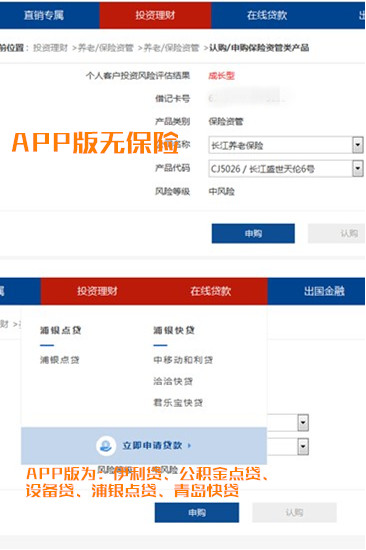This screenshot has height=550, width=366.
Task: Click the blurred 借记卡号 card number
Action: [x=247, y=98]
